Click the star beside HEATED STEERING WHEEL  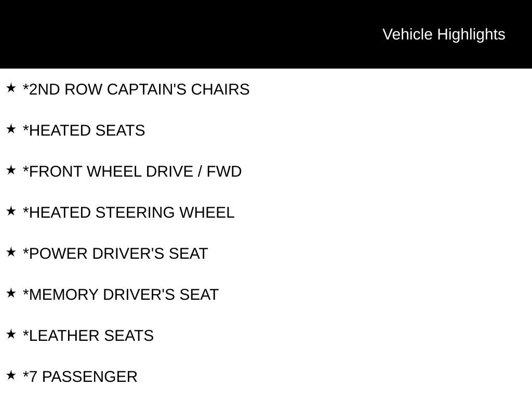tap(11, 211)
